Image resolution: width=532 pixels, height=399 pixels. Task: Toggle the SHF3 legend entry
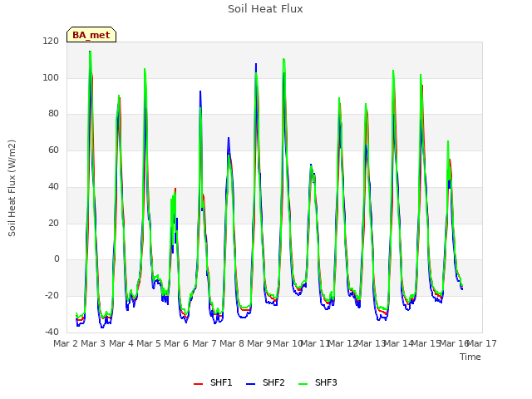click(x=318, y=382)
